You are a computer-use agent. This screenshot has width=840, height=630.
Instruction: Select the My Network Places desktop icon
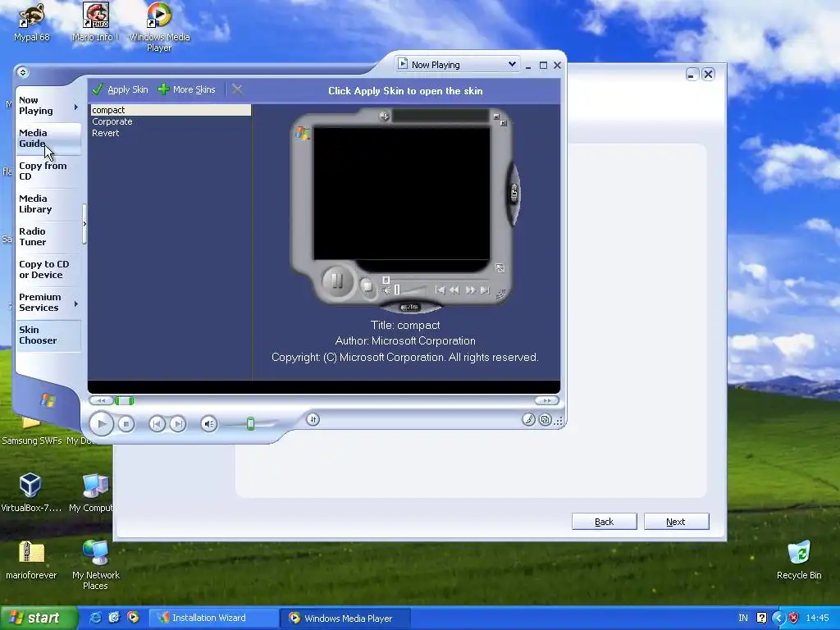tap(95, 564)
